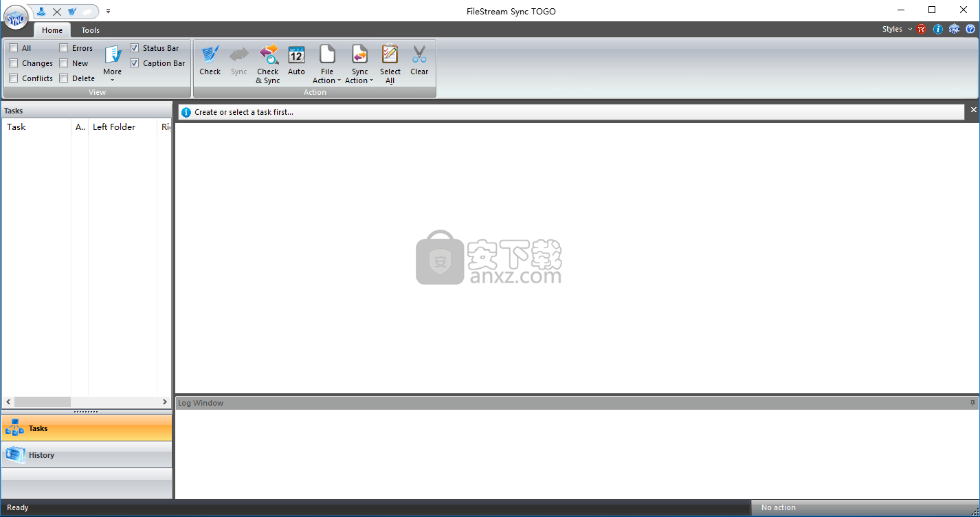
Task: Click the Clear scissors icon
Action: [419, 54]
